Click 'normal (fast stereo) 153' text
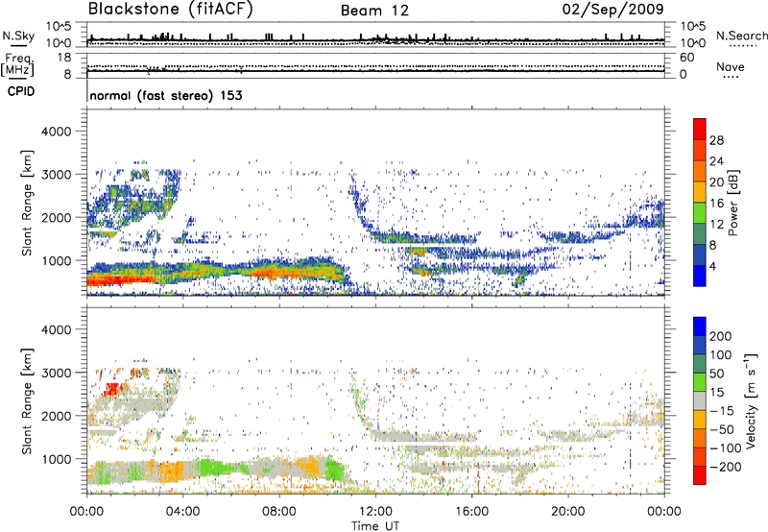The width and height of the screenshot is (768, 532). coord(166,95)
